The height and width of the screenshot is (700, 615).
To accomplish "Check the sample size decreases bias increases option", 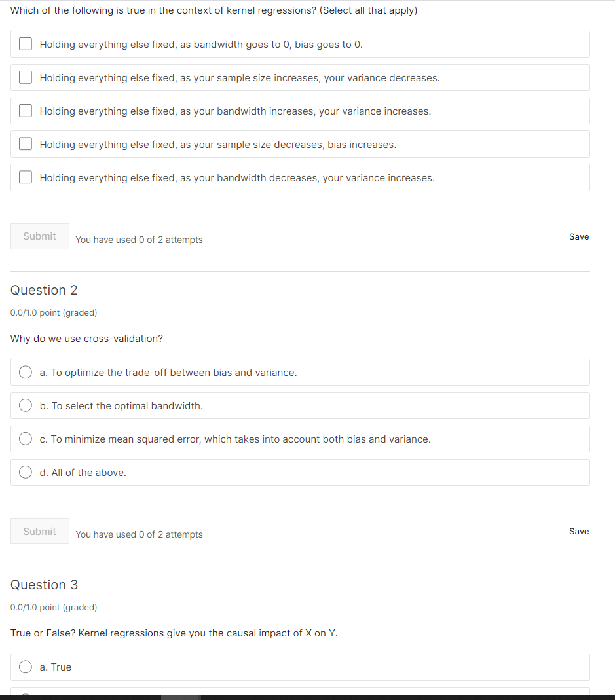I will pyautogui.click(x=25, y=144).
